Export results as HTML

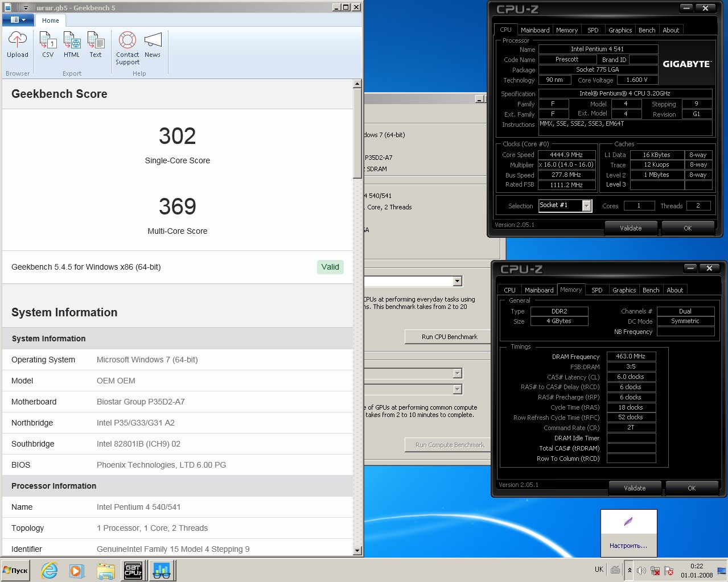pos(72,44)
